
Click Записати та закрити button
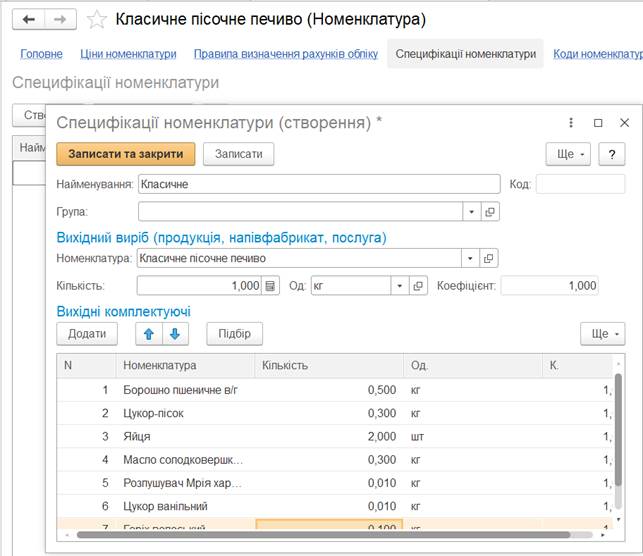point(126,154)
